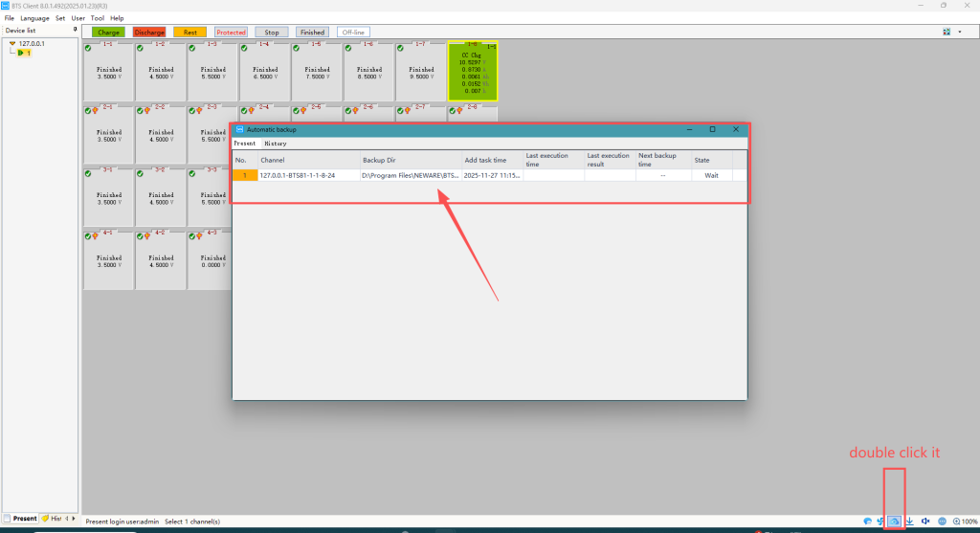Click the green check icon on channel 4-1
Image resolution: width=980 pixels, height=533 pixels.
tap(88, 236)
